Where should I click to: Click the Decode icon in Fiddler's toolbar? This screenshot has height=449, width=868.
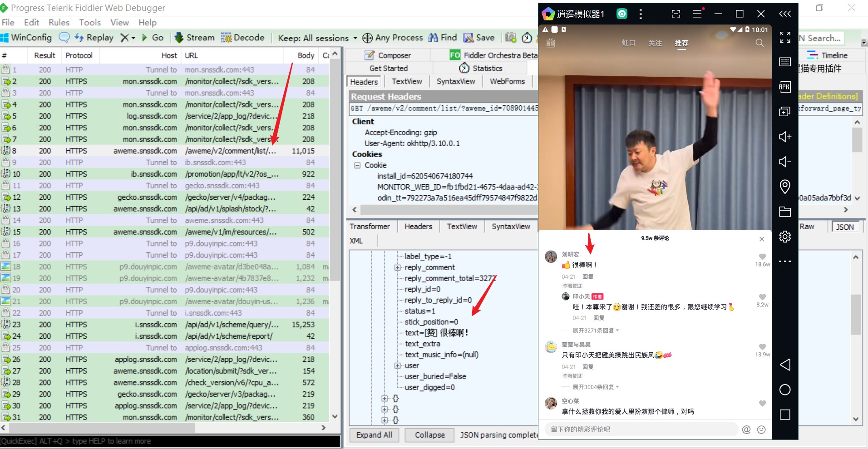[242, 38]
